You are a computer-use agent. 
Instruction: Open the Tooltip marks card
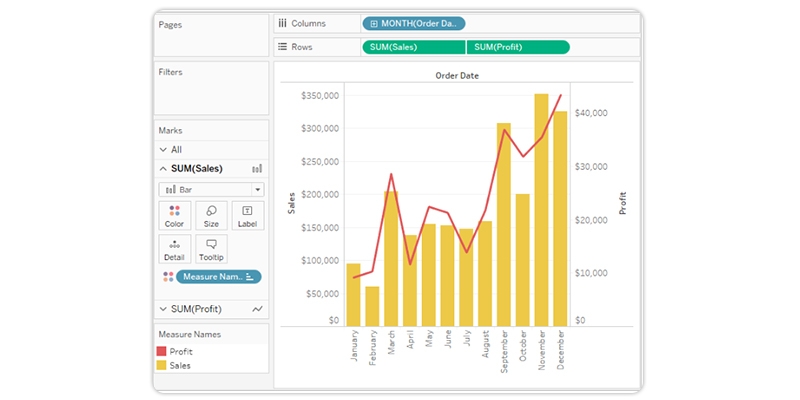[x=211, y=249]
